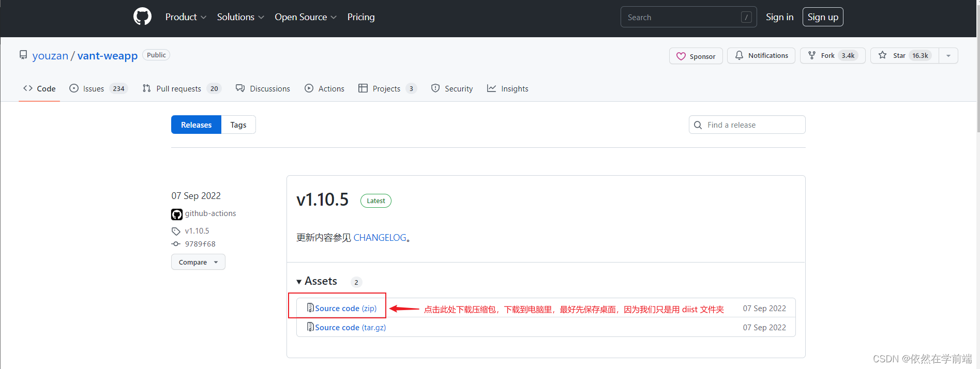The image size is (980, 369).
Task: Click the Projects count 3
Action: pyautogui.click(x=411, y=89)
